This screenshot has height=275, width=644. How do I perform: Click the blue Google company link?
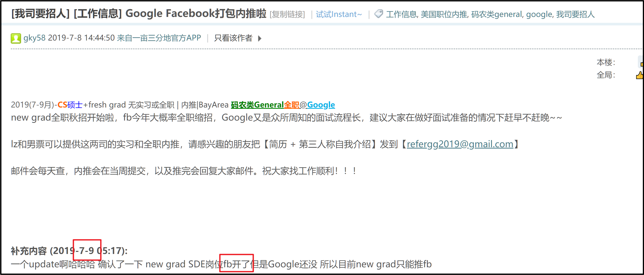click(321, 105)
